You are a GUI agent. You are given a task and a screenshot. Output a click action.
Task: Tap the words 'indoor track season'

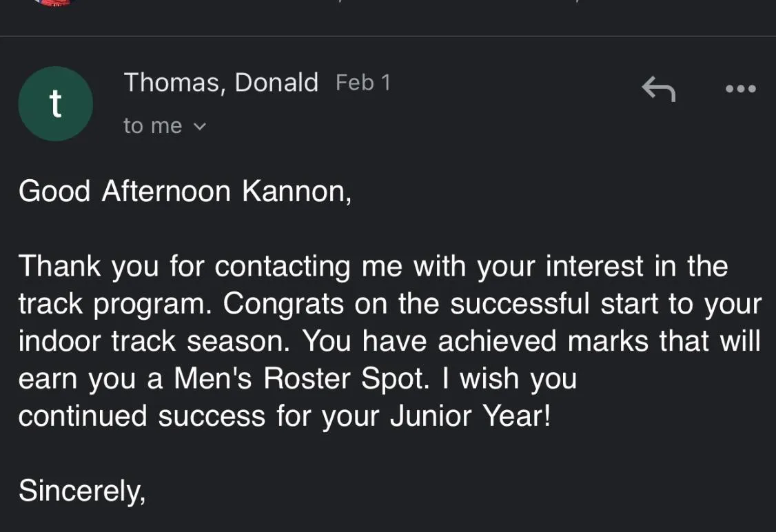(x=154, y=341)
